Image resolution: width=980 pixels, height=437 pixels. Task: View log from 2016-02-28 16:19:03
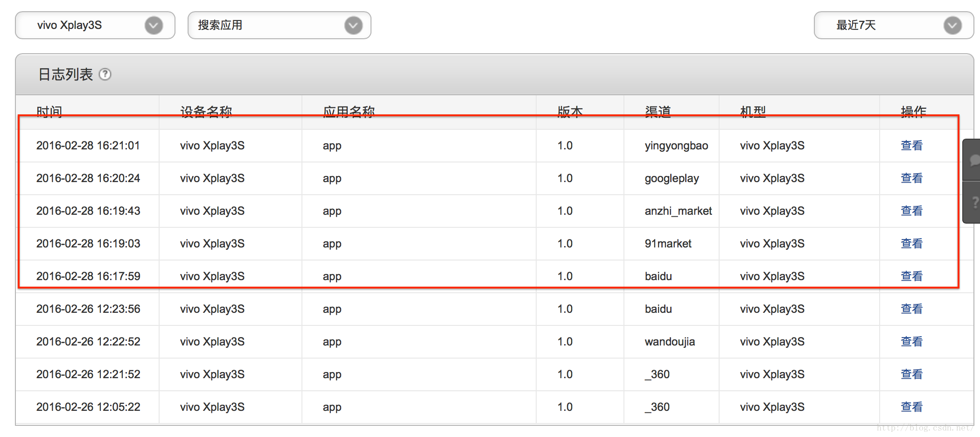(911, 244)
